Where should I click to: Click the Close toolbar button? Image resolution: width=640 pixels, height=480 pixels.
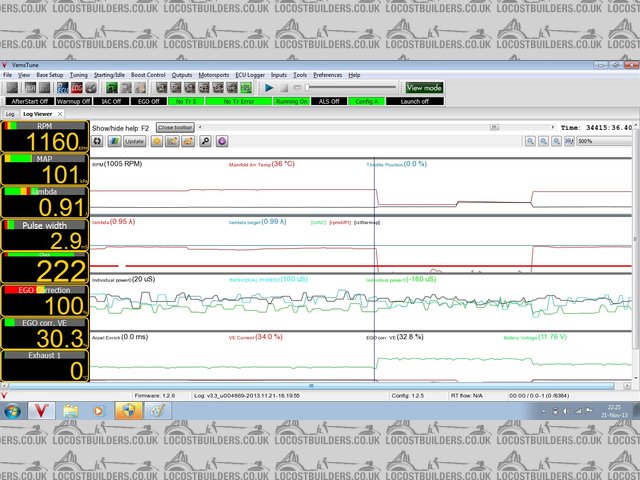175,128
